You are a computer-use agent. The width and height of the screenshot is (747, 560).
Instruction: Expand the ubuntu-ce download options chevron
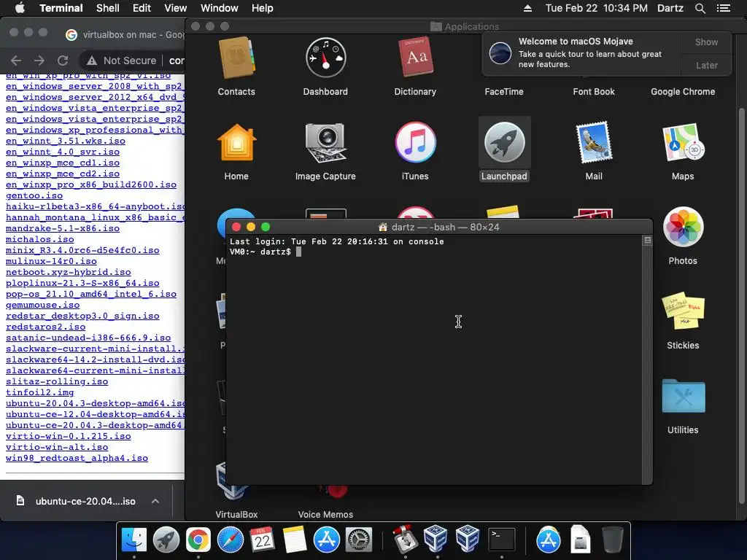tap(155, 501)
